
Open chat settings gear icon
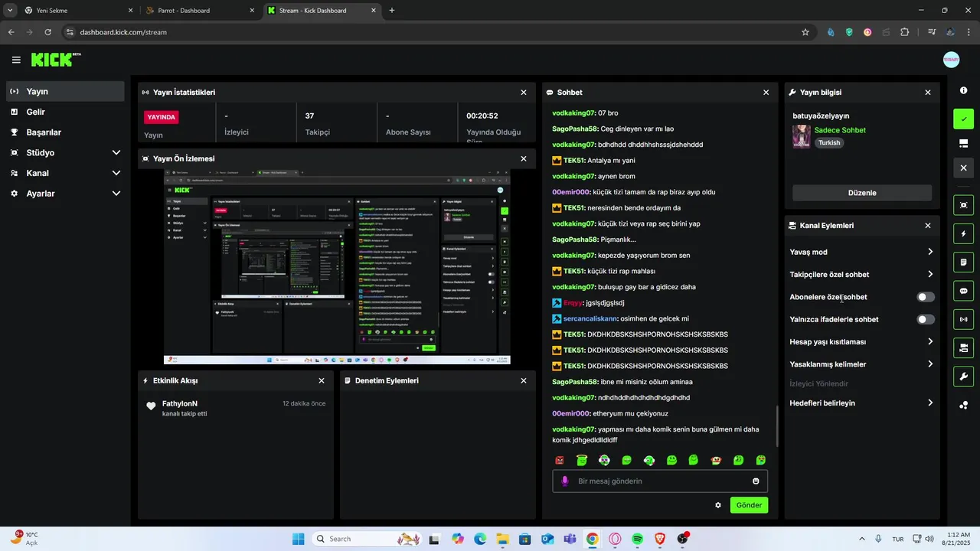(718, 505)
